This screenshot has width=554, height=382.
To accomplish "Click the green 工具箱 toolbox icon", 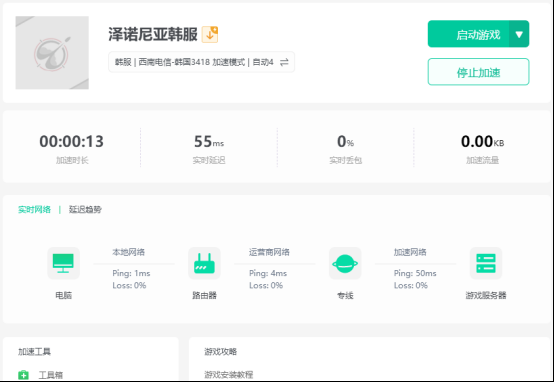I will point(24,375).
